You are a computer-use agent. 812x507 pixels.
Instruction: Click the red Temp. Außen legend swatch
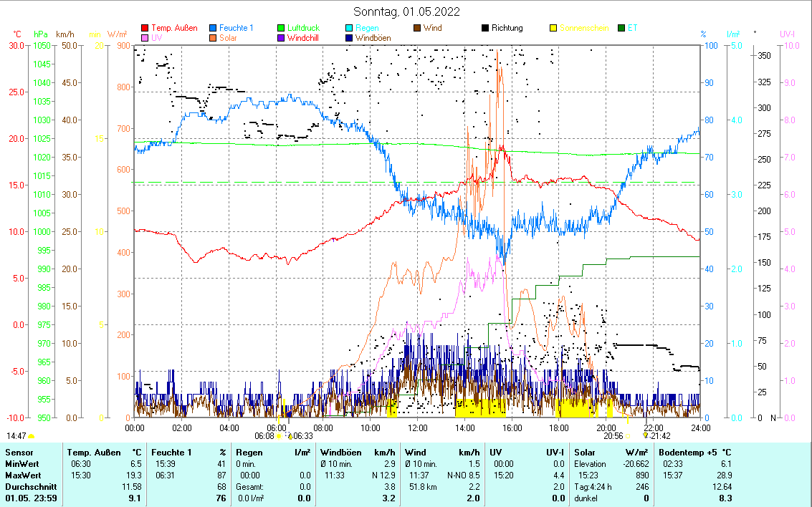pos(145,29)
